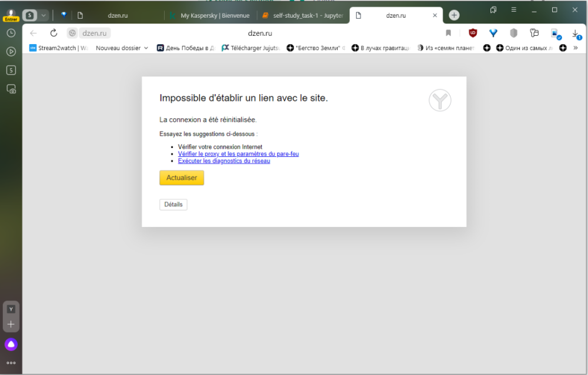Switch to the first dzen.ru tab
This screenshot has height=375, width=588.
(118, 15)
